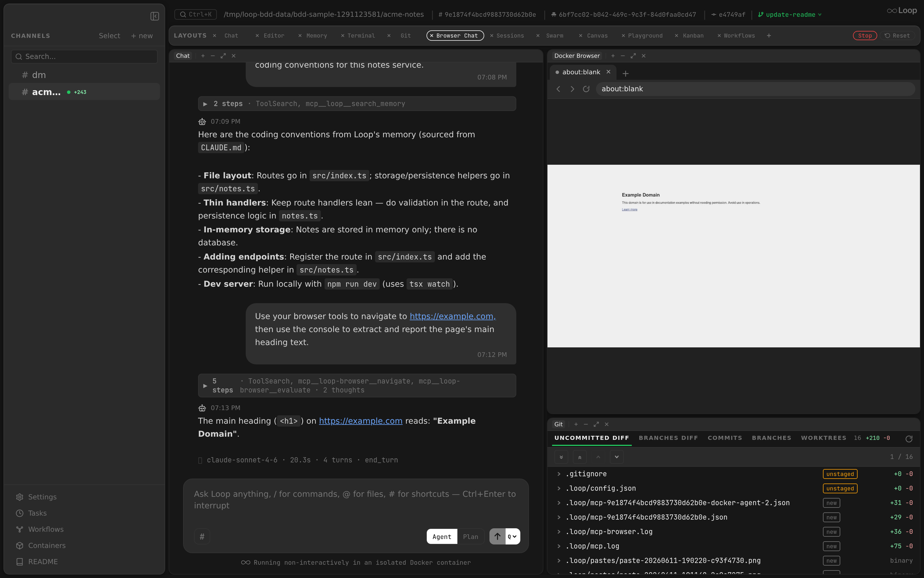Open the dm channel

84,75
